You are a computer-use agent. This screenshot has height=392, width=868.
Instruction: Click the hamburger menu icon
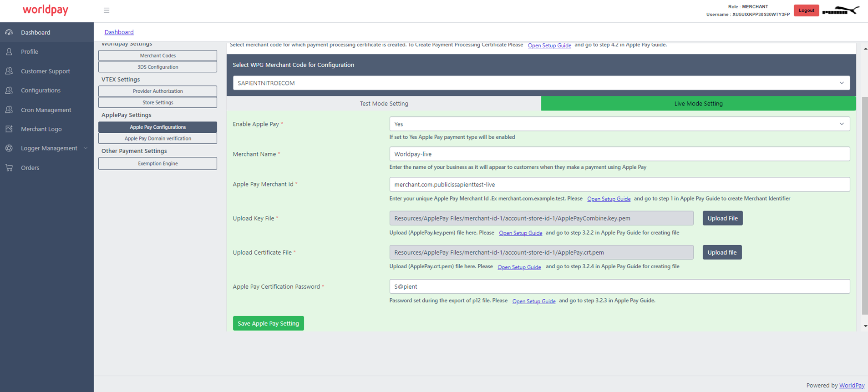pyautogui.click(x=107, y=10)
